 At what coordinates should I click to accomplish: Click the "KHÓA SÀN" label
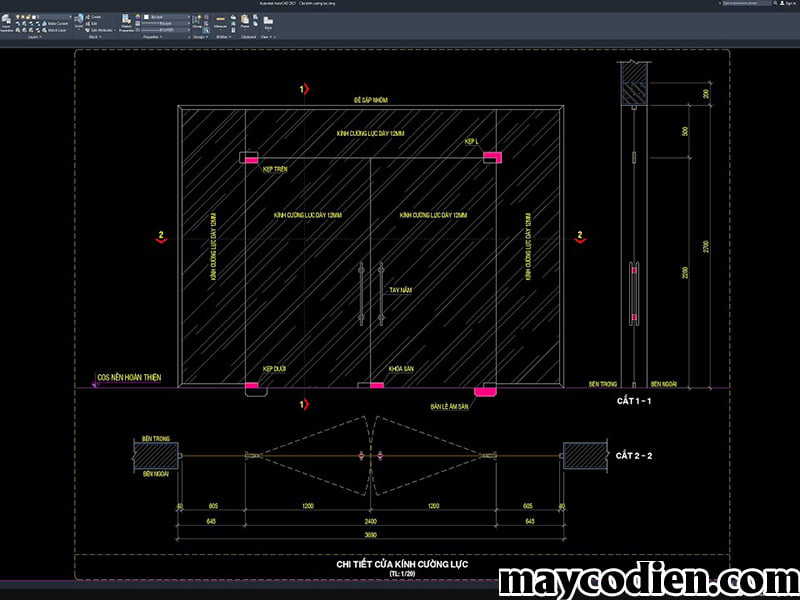401,369
